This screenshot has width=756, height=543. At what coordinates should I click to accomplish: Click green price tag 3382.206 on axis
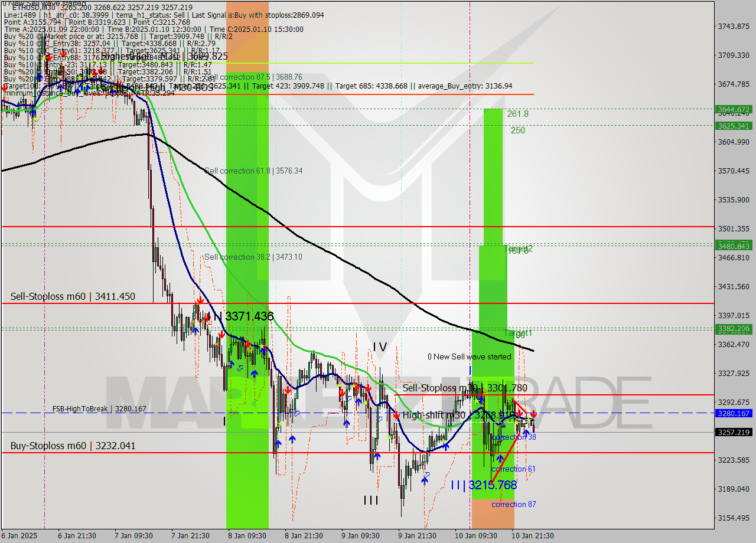[734, 329]
